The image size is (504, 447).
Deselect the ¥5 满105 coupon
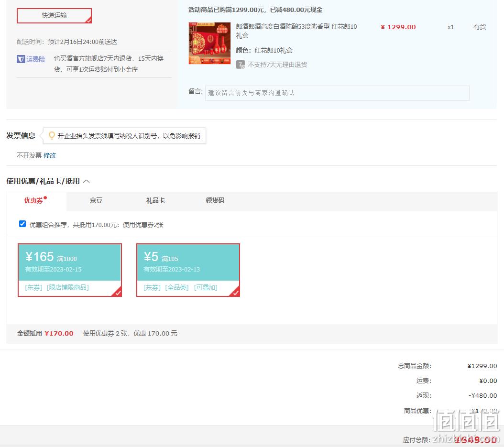point(188,270)
